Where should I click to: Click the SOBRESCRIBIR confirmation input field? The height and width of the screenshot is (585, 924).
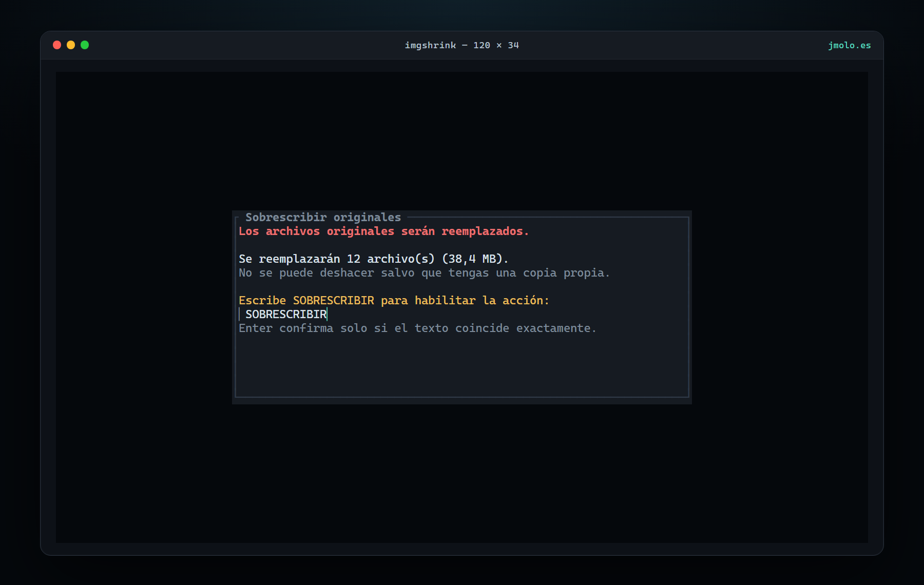(462, 314)
